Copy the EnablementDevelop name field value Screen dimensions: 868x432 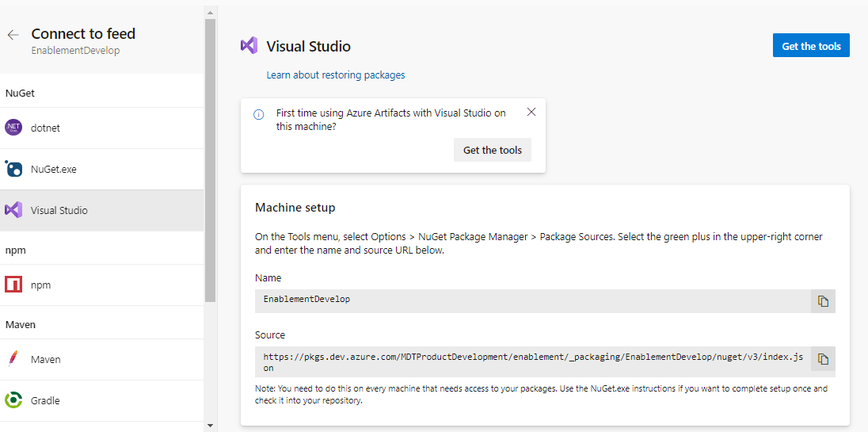pos(823,301)
